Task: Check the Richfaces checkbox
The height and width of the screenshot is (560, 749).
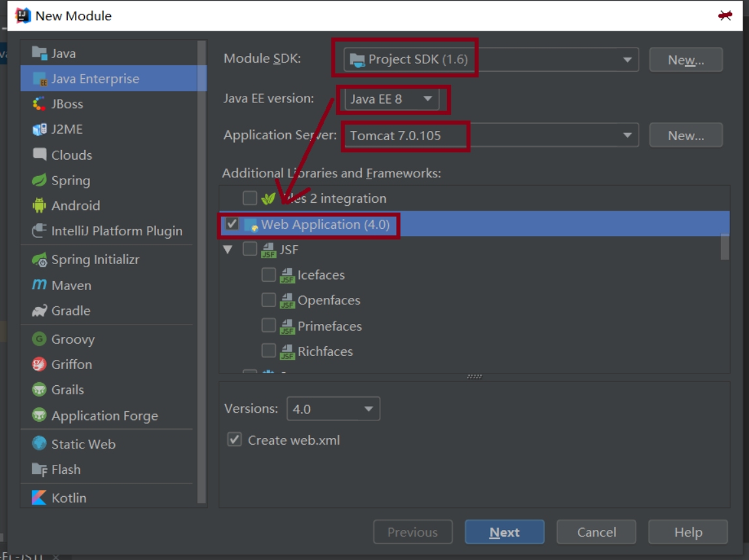Action: pos(268,351)
